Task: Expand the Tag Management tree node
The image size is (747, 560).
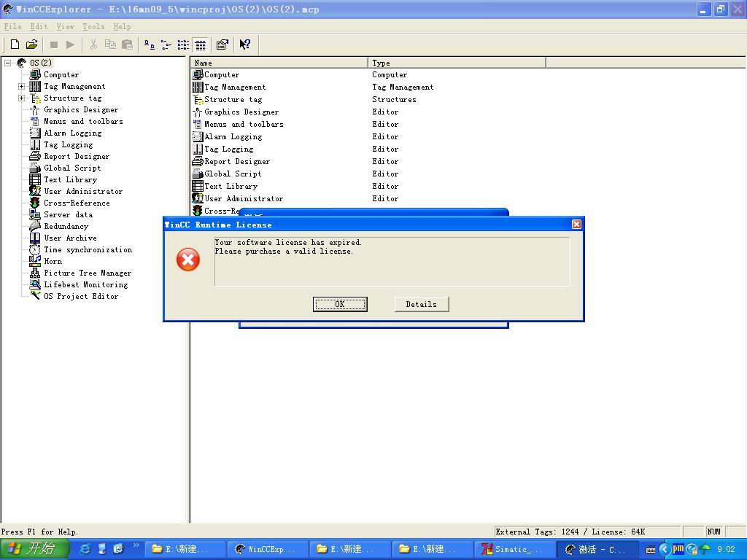Action: coord(21,86)
